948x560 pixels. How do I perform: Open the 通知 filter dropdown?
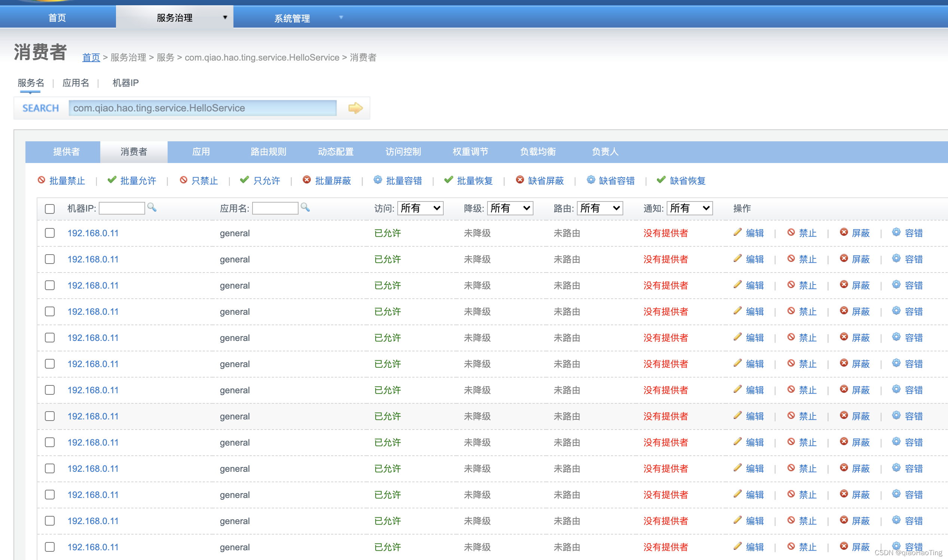click(690, 208)
